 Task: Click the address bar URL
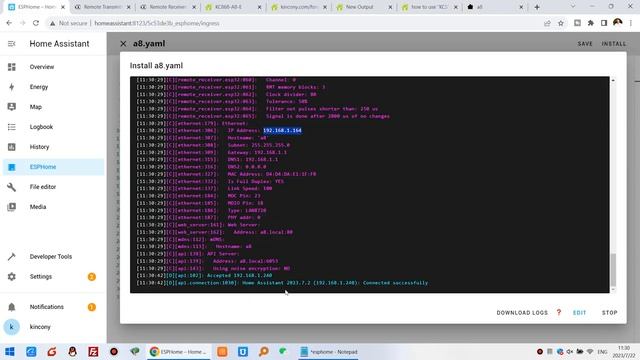(x=157, y=23)
